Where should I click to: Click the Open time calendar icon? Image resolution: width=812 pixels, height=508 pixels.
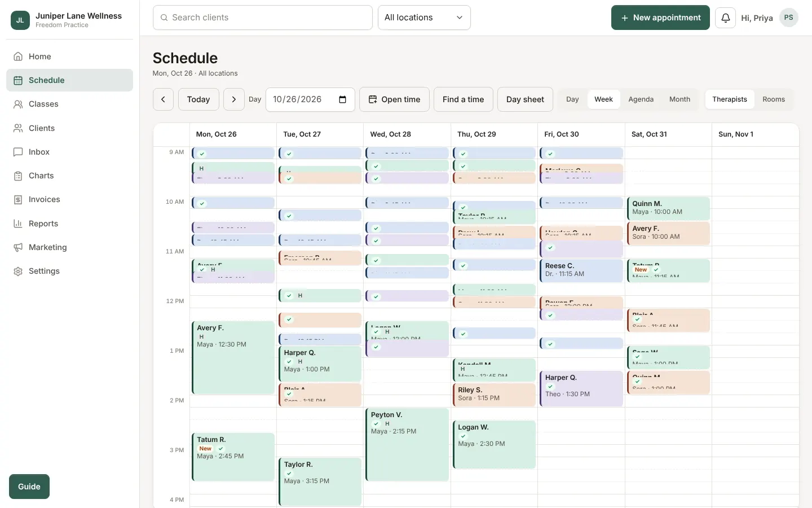tap(373, 99)
